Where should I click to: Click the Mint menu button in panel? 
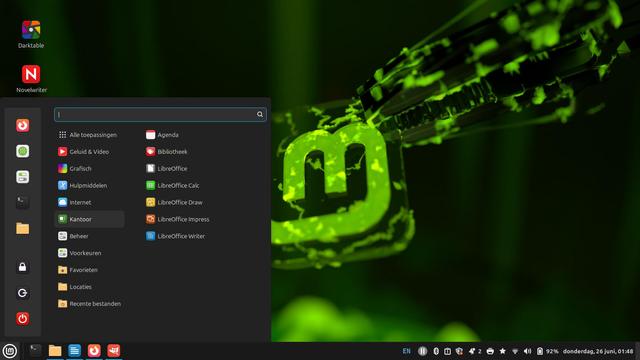click(x=9, y=351)
